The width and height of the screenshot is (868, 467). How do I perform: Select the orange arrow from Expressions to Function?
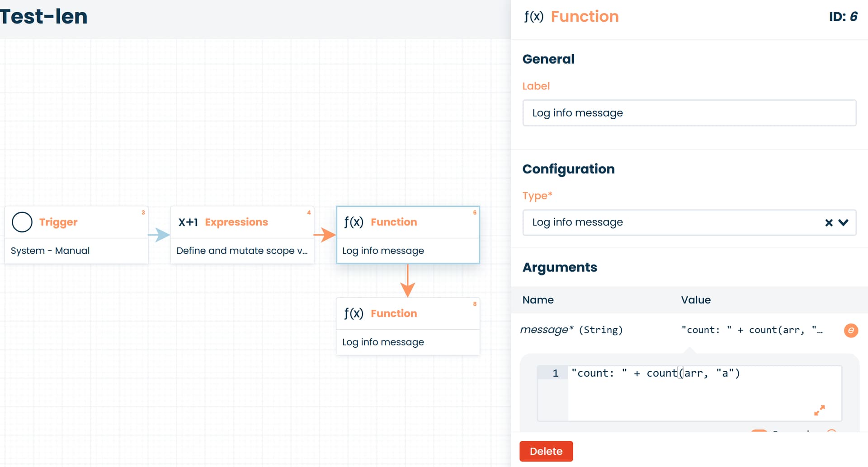tap(325, 235)
